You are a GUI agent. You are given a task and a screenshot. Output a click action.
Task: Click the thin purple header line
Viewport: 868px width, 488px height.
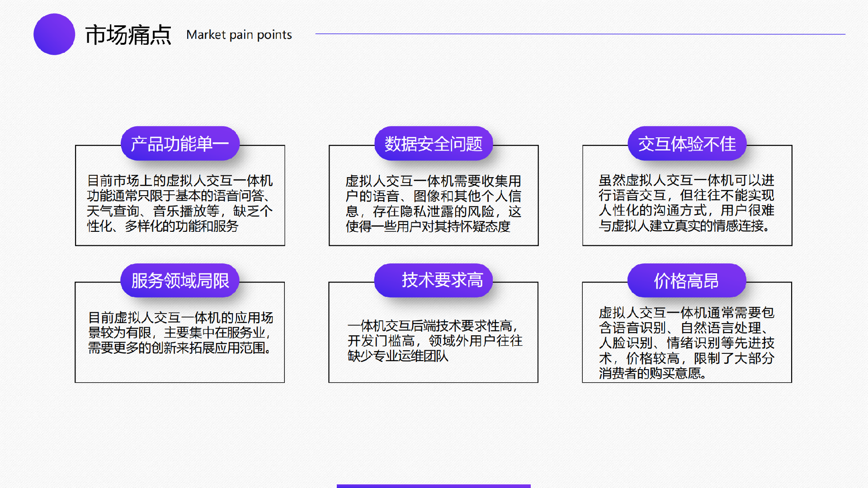[580, 34]
